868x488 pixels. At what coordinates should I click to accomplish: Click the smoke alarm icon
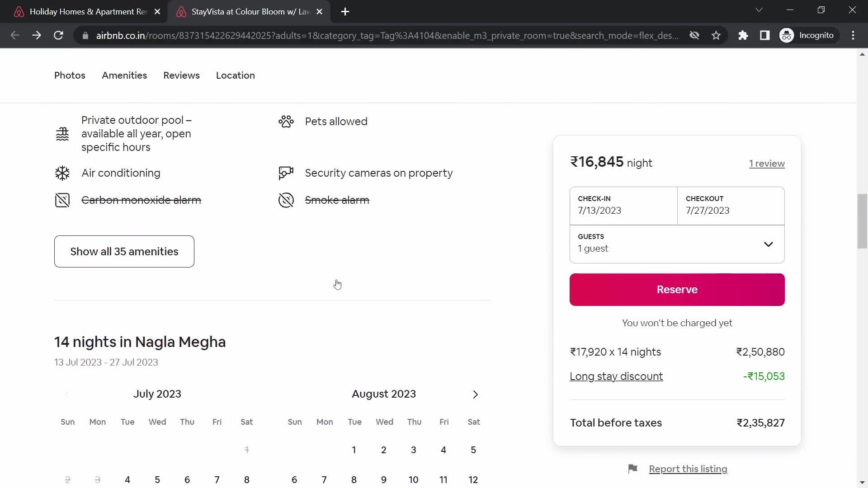[x=286, y=200]
